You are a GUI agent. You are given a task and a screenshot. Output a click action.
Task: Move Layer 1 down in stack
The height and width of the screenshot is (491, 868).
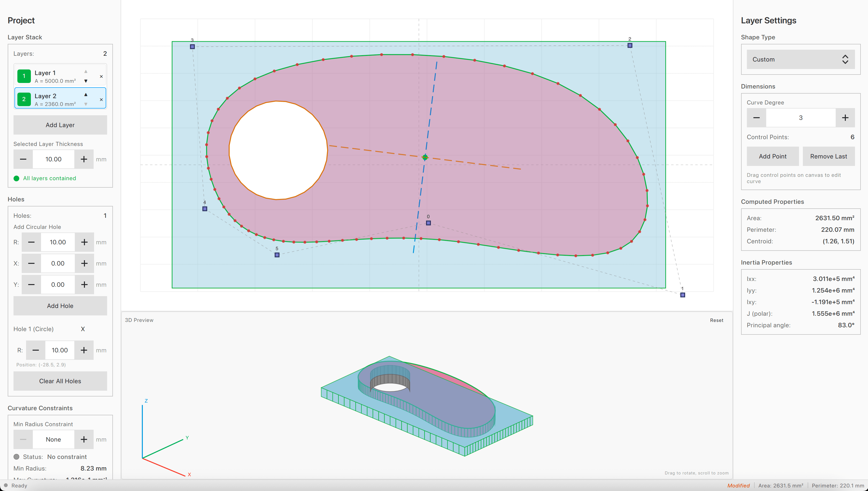[x=86, y=81]
